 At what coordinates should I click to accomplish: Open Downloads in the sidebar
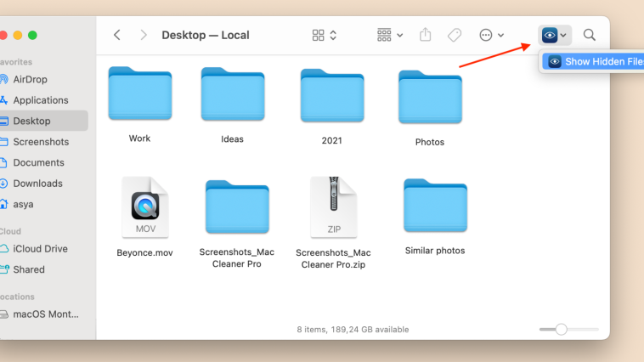[x=37, y=184]
